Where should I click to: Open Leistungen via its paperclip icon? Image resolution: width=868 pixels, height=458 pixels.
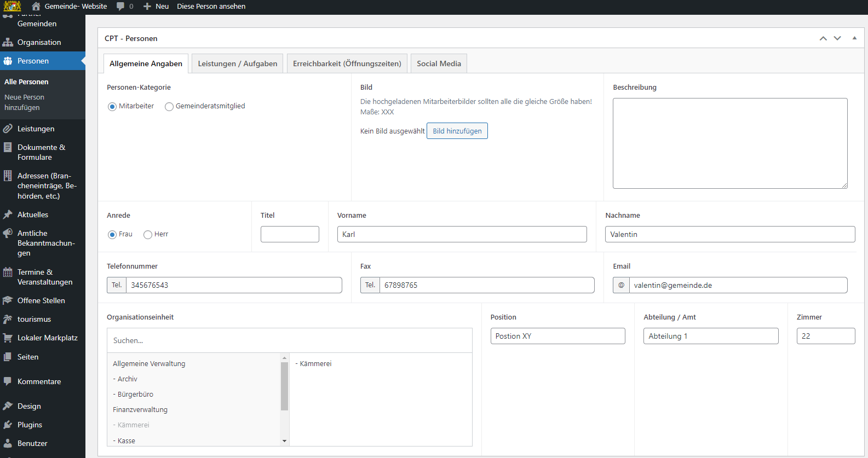[8, 129]
